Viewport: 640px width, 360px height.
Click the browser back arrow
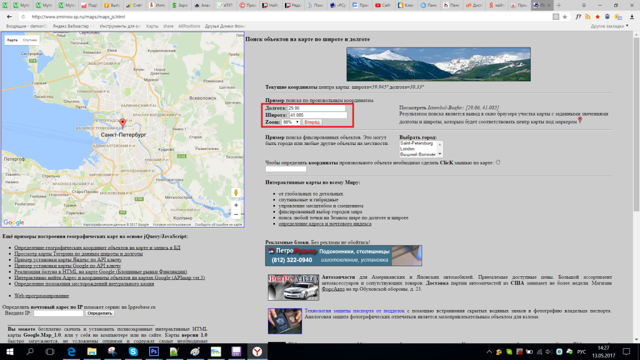9,17
